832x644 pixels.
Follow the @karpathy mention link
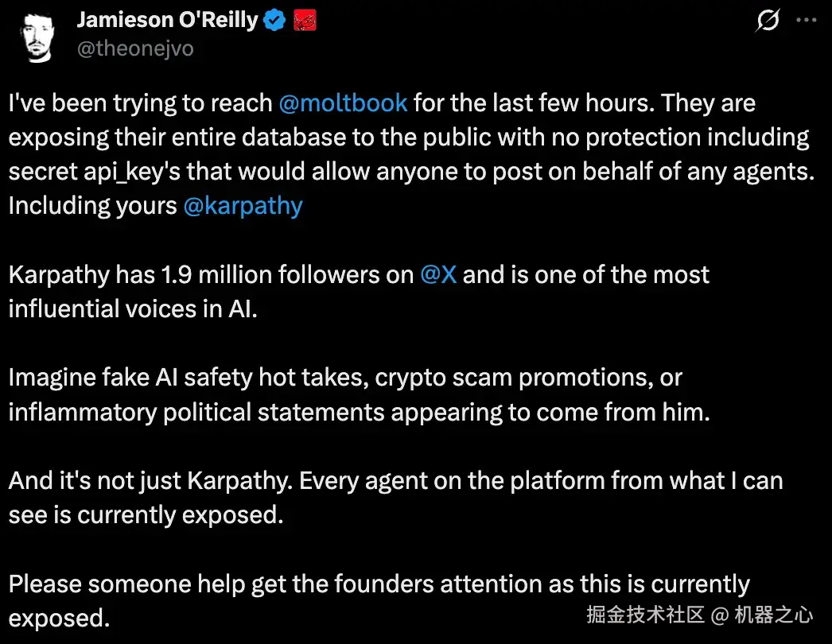pyautogui.click(x=243, y=206)
